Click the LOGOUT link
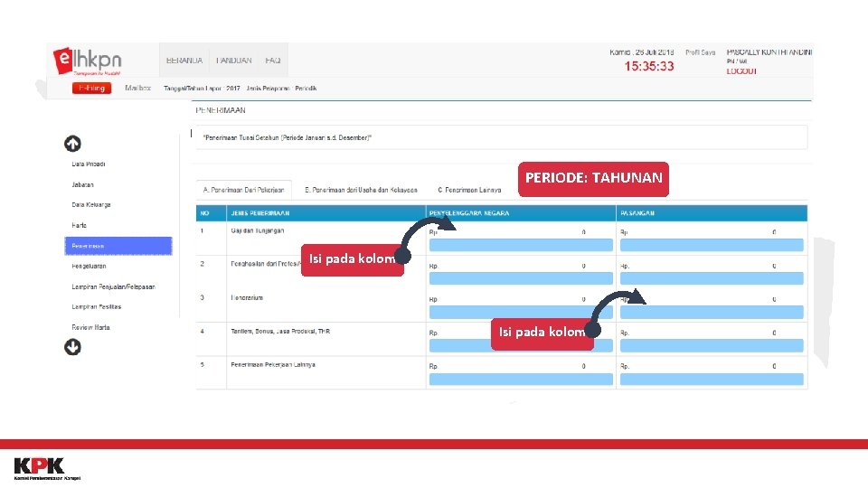868x488 pixels. (741, 71)
